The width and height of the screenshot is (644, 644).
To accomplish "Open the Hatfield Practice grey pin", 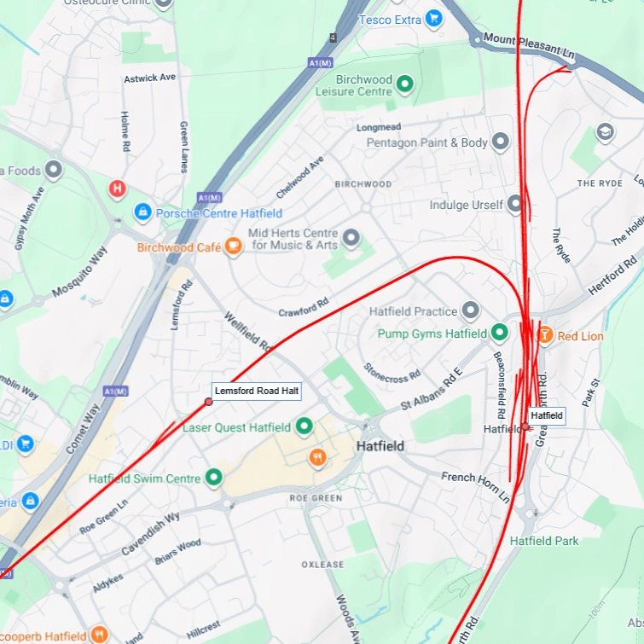I will point(471,310).
